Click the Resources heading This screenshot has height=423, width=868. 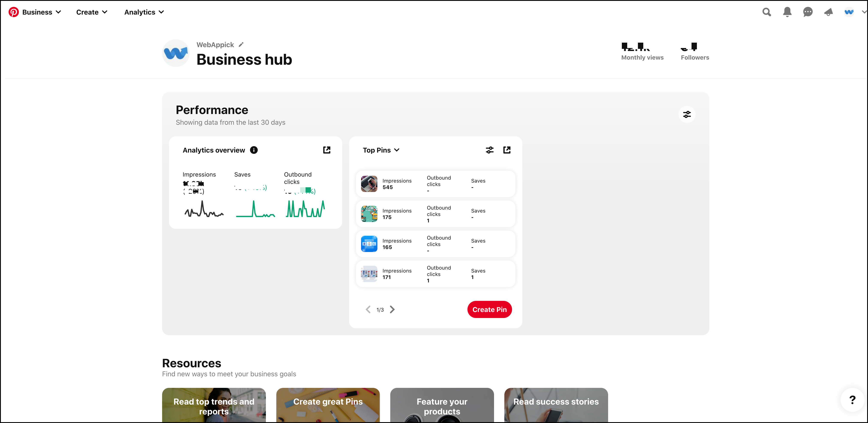[x=191, y=363]
